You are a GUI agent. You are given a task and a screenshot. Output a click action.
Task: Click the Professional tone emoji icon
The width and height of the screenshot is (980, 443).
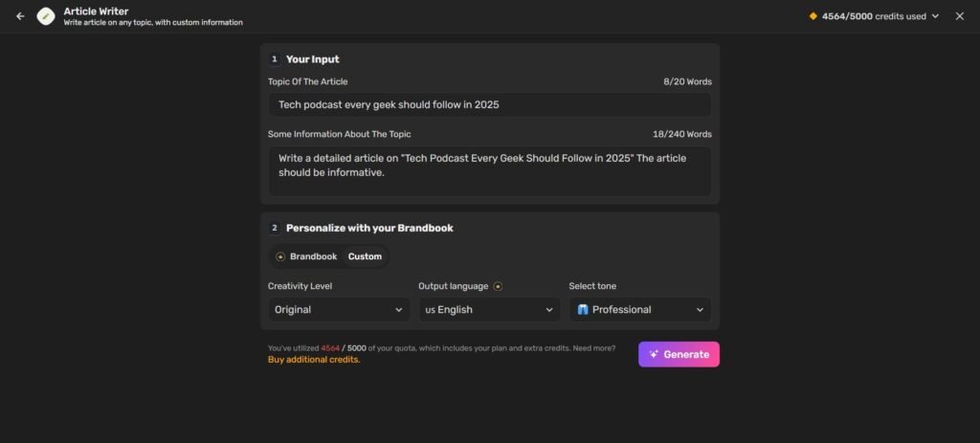pos(583,309)
